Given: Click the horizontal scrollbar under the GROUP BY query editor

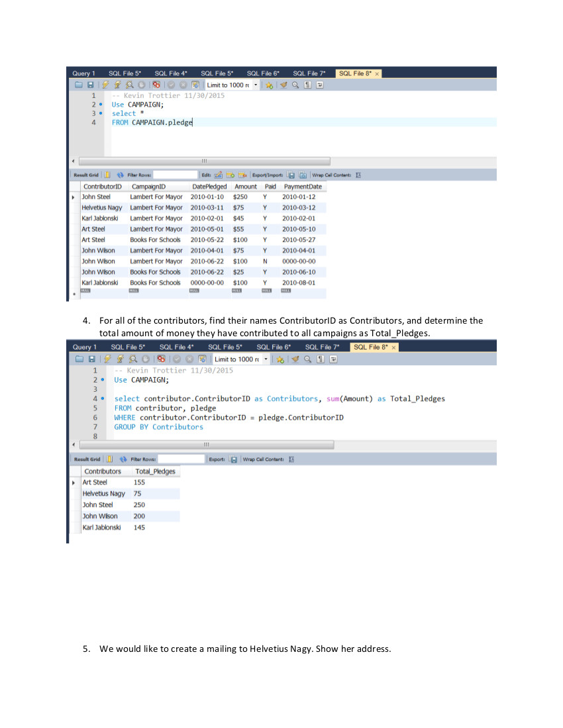Looking at the screenshot, I should [x=205, y=445].
